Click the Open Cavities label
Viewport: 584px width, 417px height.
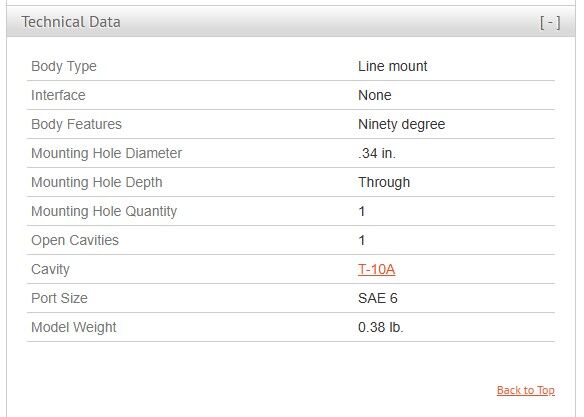click(x=75, y=240)
